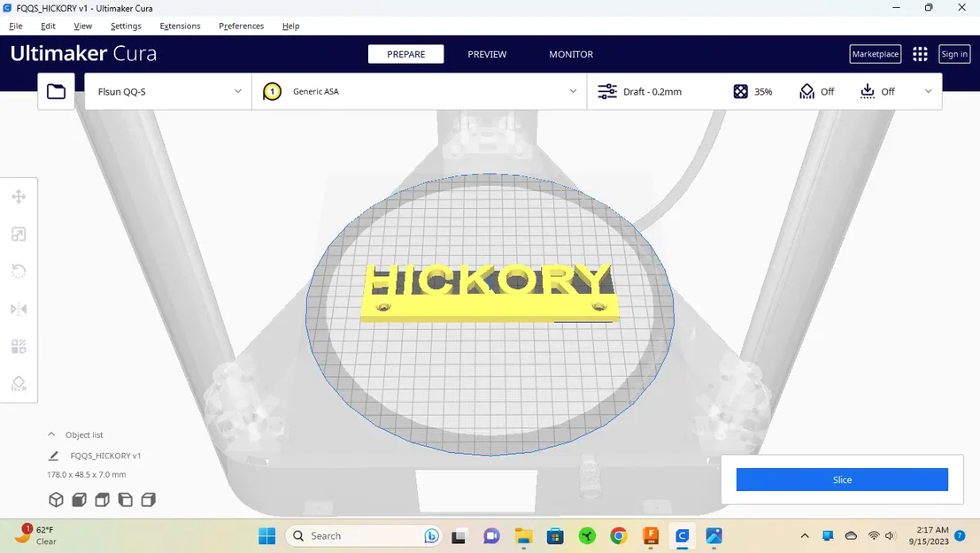Switch to the PREVIEW tab
The height and width of the screenshot is (553, 980).
click(487, 54)
